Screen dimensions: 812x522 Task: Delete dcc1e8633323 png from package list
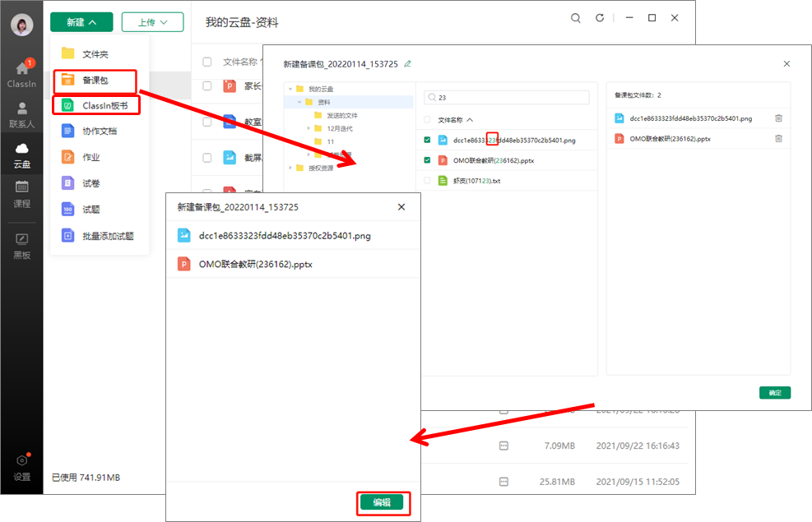coord(778,118)
